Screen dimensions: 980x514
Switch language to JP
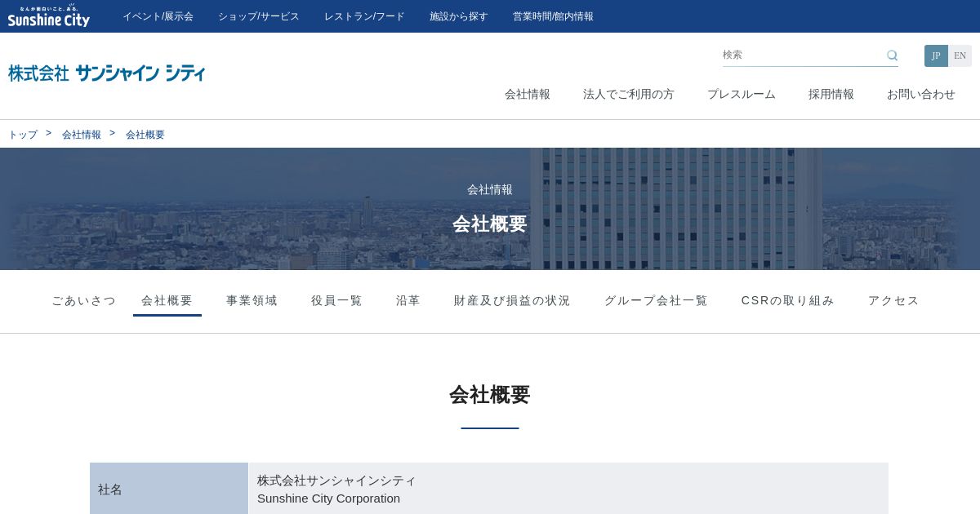(x=936, y=55)
